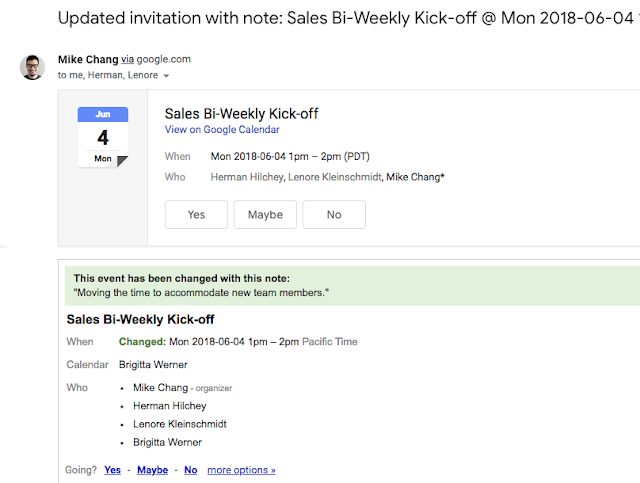
Task: Open the more options » link
Action: (x=241, y=470)
